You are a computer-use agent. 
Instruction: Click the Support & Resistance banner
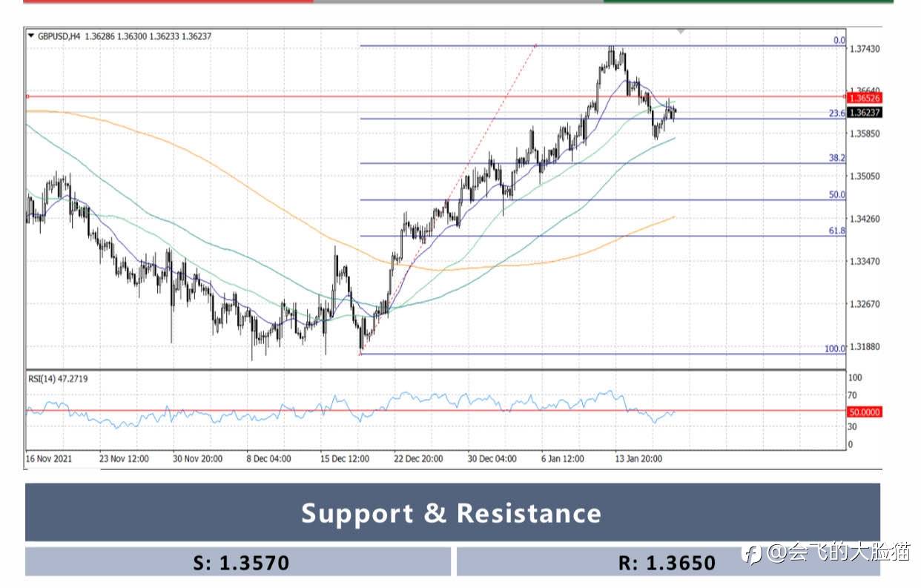(x=452, y=512)
